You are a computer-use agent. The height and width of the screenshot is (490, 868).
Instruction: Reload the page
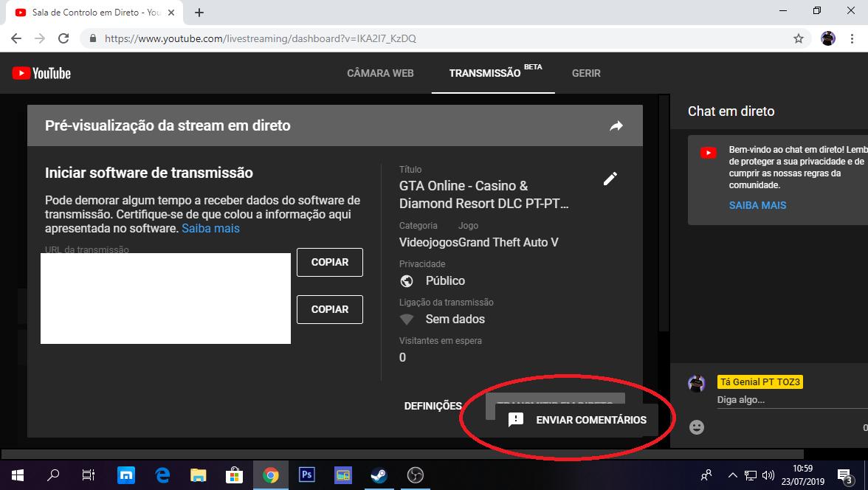(63, 38)
